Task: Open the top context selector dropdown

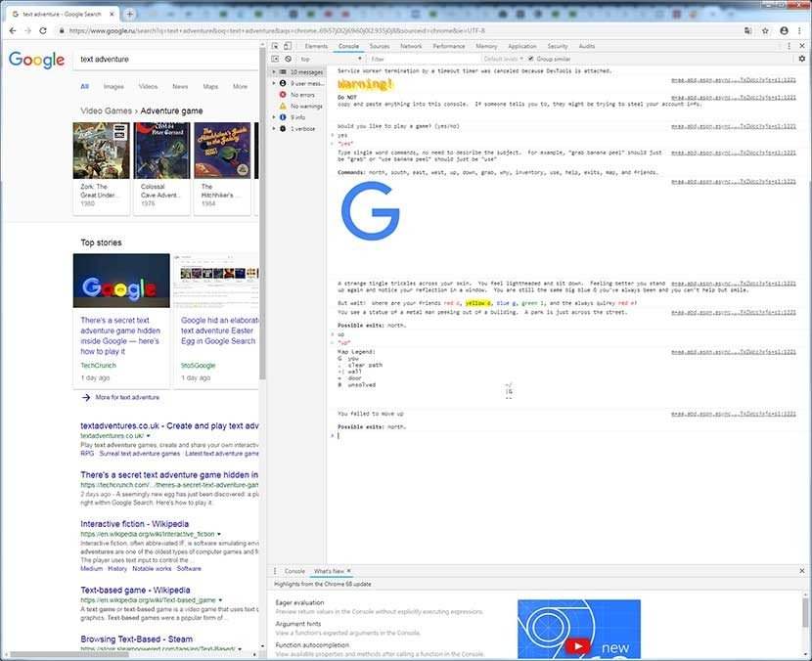Action: click(x=328, y=59)
